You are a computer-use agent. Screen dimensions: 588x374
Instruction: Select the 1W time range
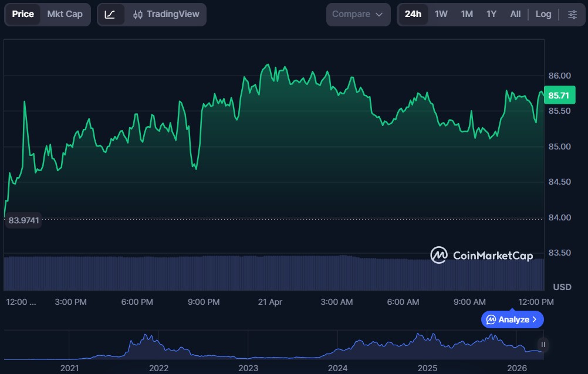[x=441, y=14]
